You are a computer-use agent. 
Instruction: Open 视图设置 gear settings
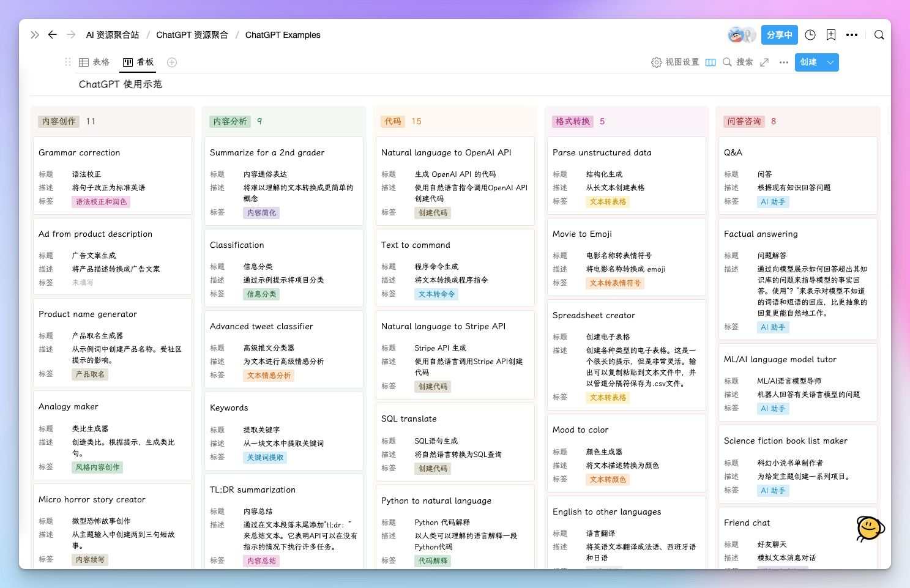(675, 62)
